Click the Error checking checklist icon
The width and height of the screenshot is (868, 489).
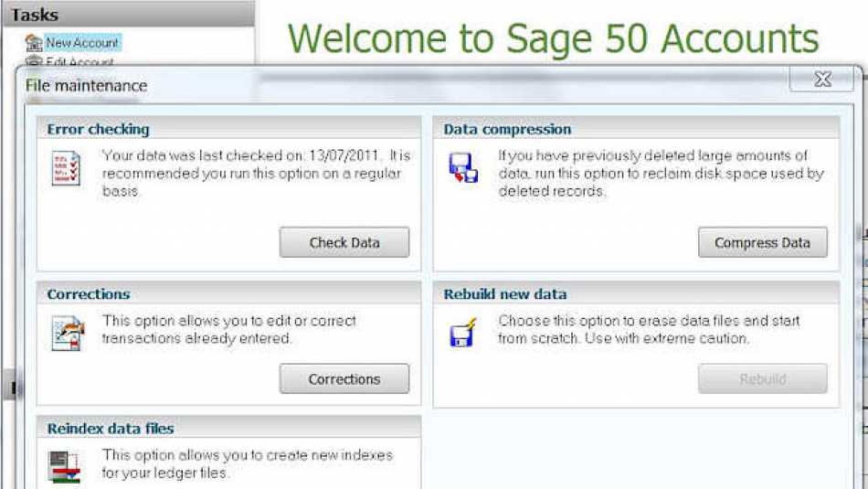click(66, 168)
